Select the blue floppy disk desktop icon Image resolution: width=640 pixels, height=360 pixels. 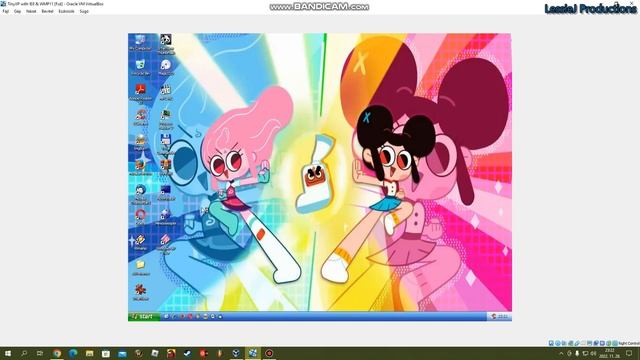pos(165,144)
